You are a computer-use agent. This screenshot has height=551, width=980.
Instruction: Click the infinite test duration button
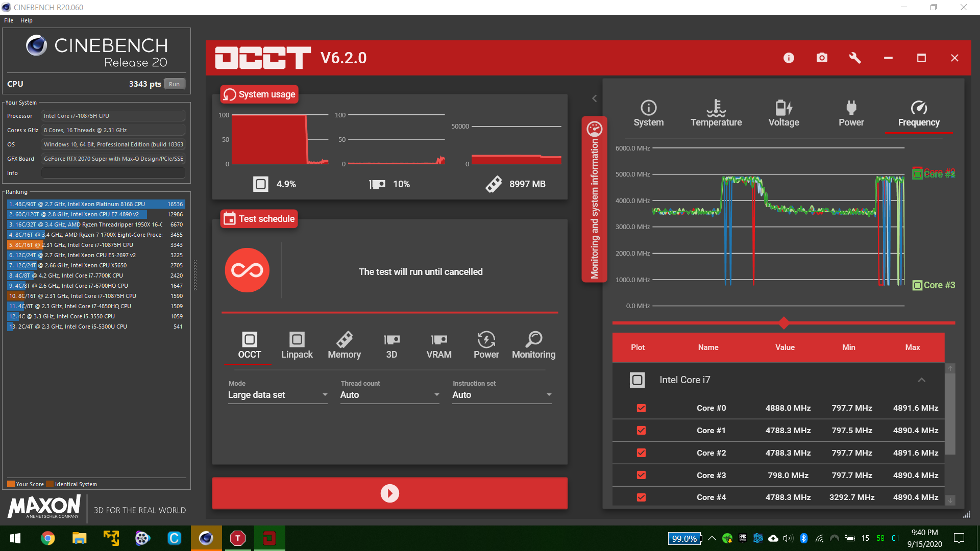coord(247,270)
